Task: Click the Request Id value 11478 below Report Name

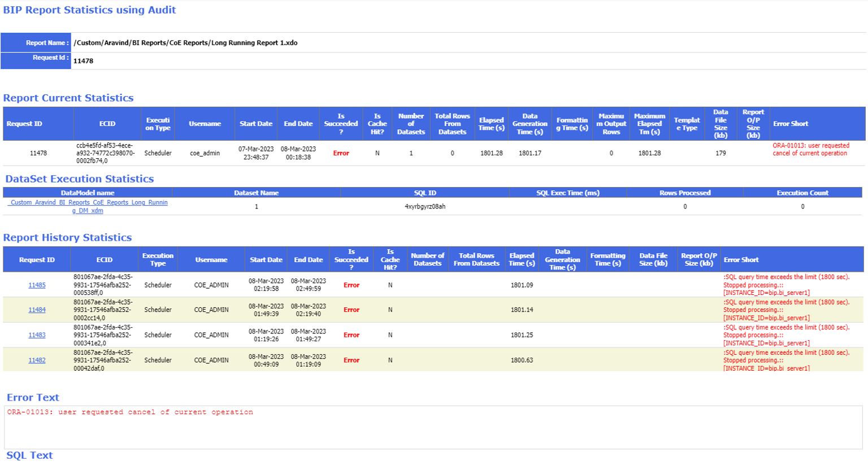Action: pos(84,61)
